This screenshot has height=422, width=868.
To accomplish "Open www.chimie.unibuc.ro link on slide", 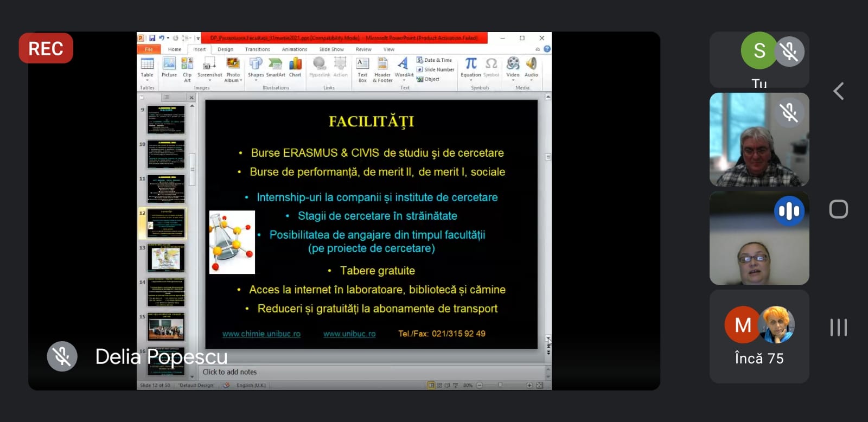I will coord(261,334).
